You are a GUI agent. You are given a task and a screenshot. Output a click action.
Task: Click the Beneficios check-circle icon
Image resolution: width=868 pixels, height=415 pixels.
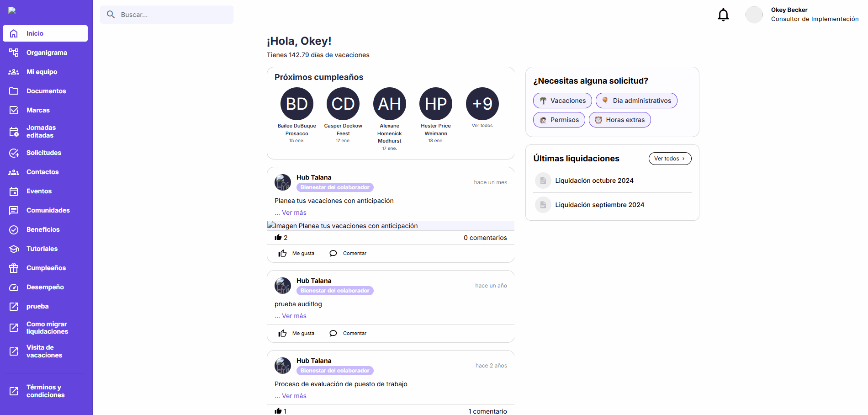[14, 229]
